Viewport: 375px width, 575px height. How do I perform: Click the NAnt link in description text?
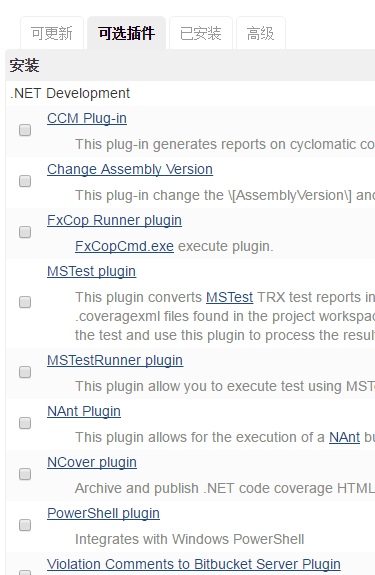click(x=345, y=437)
